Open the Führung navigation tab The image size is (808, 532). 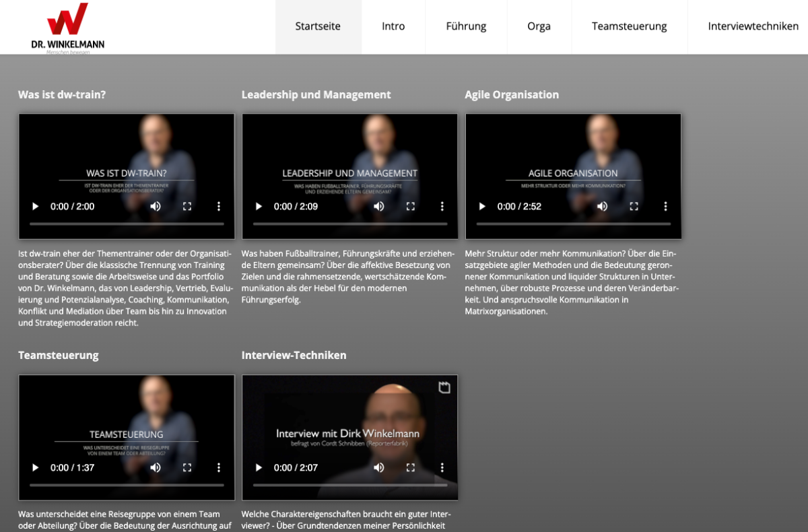coord(466,27)
